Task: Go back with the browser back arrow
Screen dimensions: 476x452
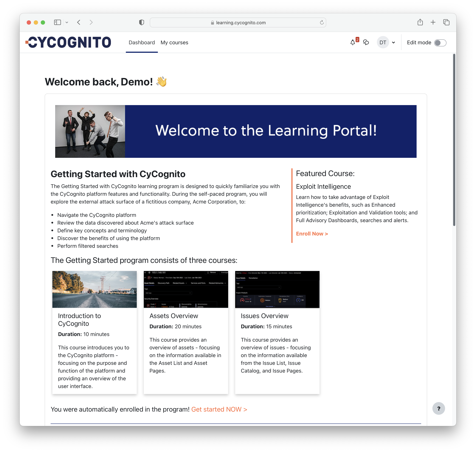Action: pyautogui.click(x=79, y=22)
